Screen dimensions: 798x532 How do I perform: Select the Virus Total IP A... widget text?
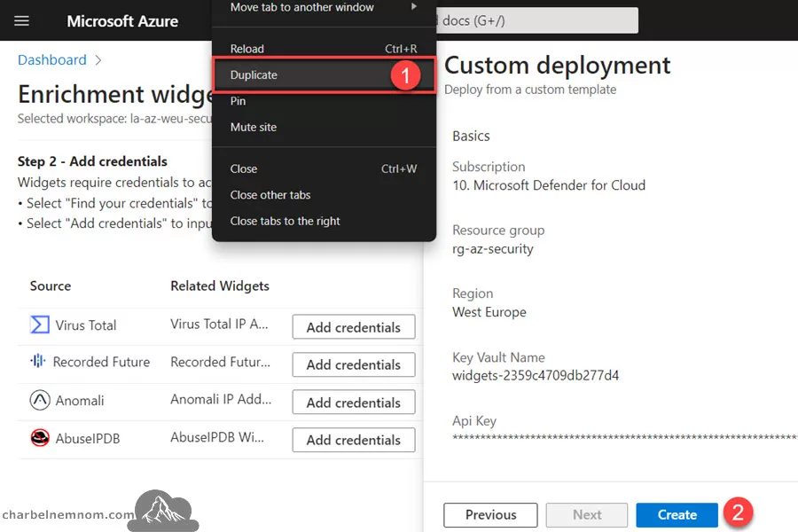(x=219, y=325)
